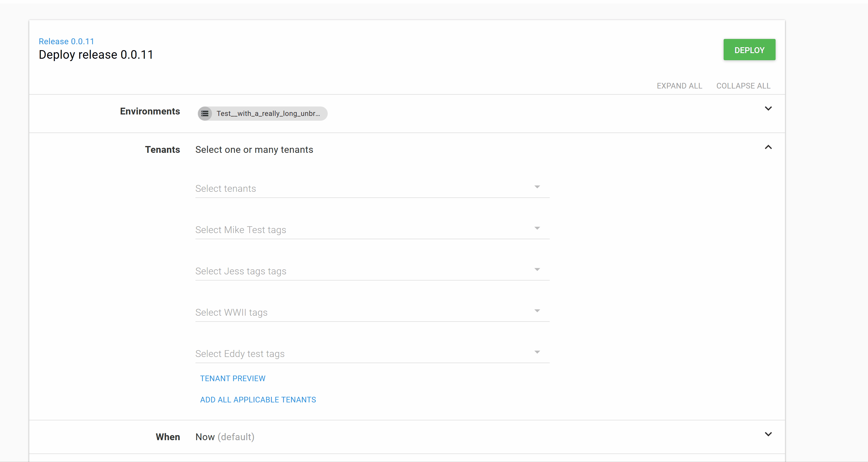Click EXPAND ALL

(x=679, y=86)
